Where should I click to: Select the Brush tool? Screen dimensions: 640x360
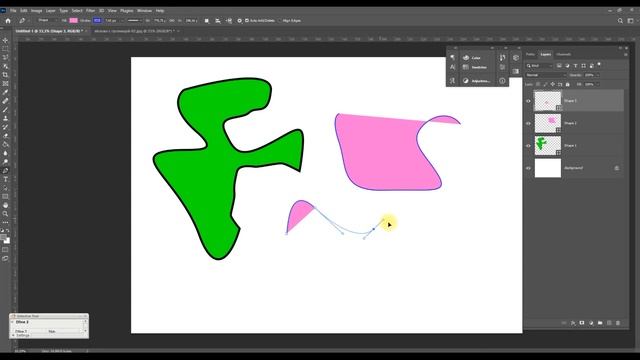point(5,110)
